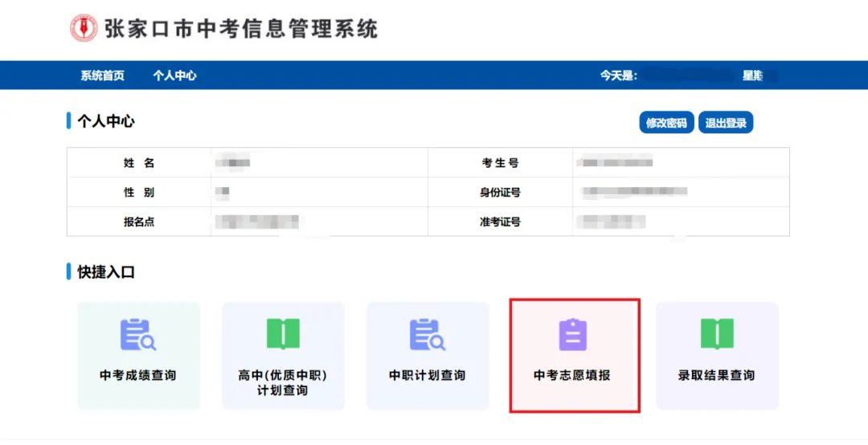Click the 今天是 date label in the blue bar
The height and width of the screenshot is (445, 868).
coord(619,76)
